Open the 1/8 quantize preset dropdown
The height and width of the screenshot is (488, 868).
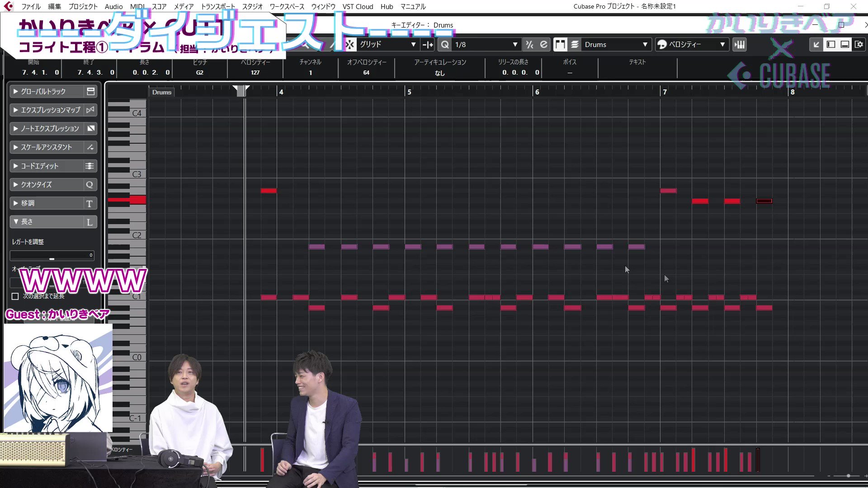point(486,44)
